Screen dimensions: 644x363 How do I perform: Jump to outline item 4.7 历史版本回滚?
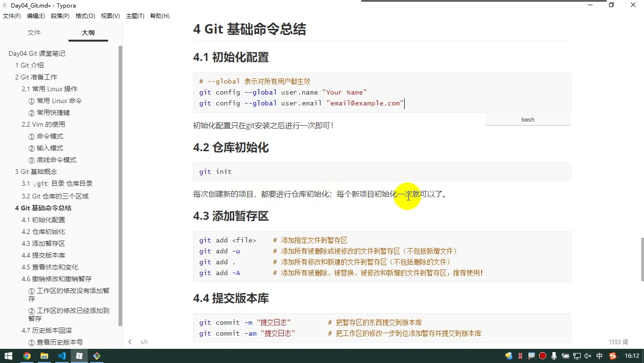tap(47, 330)
